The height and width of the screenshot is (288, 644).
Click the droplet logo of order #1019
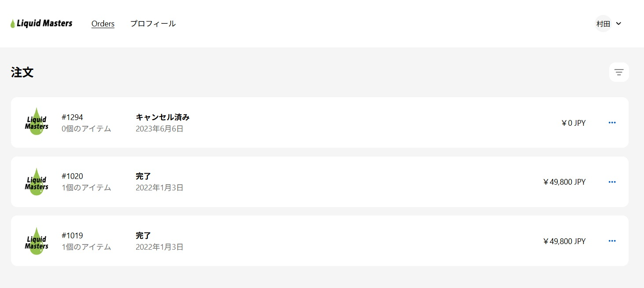coord(37,241)
